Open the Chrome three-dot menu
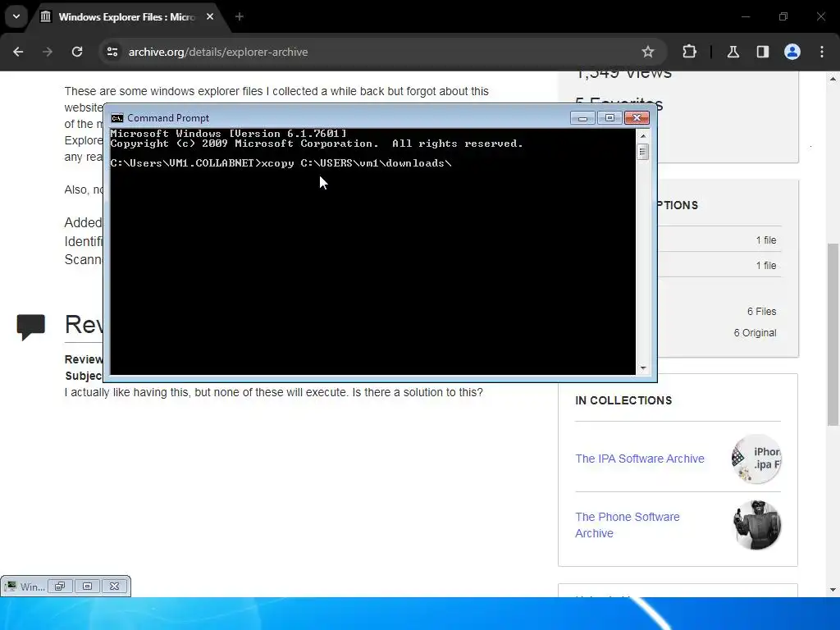Screen dimensions: 840x630 point(822,52)
